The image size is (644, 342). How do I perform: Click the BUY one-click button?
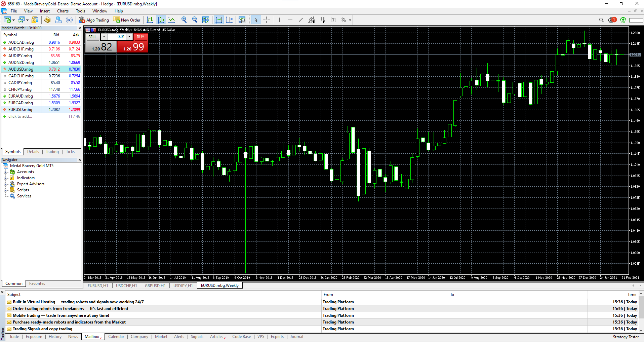pyautogui.click(x=140, y=37)
